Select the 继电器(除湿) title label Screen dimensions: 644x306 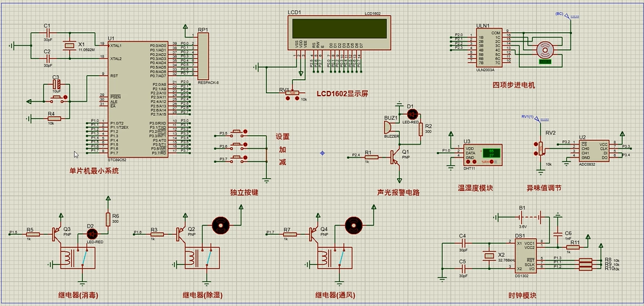pos(202,295)
